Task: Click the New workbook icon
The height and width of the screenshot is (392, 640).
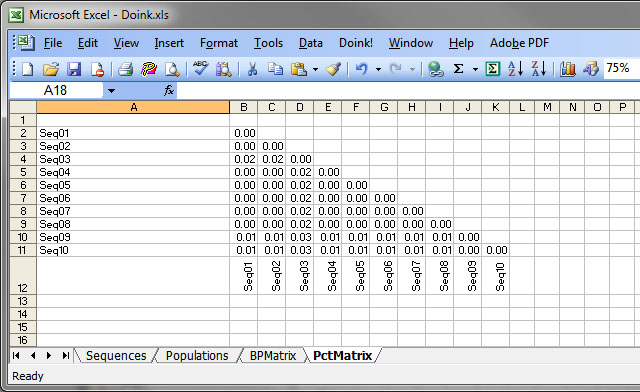Action: pyautogui.click(x=27, y=69)
